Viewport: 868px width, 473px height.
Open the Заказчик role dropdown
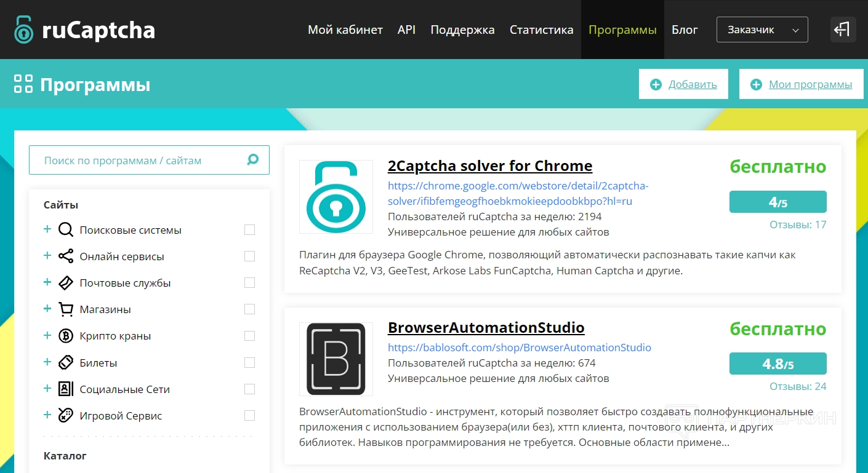coord(762,30)
